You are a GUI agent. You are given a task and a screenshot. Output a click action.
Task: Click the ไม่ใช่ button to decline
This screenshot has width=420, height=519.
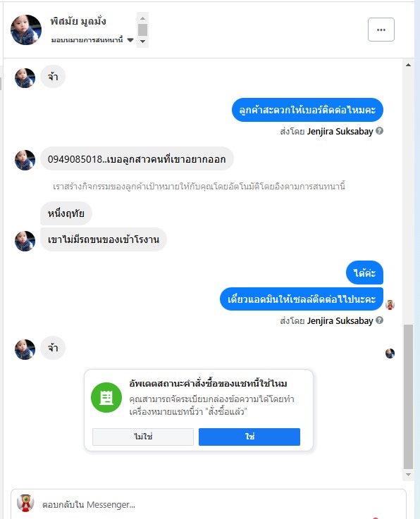[143, 437]
